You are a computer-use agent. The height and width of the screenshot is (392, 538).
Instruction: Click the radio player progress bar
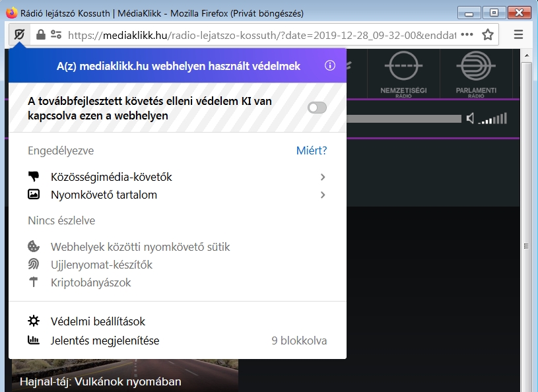(x=404, y=119)
